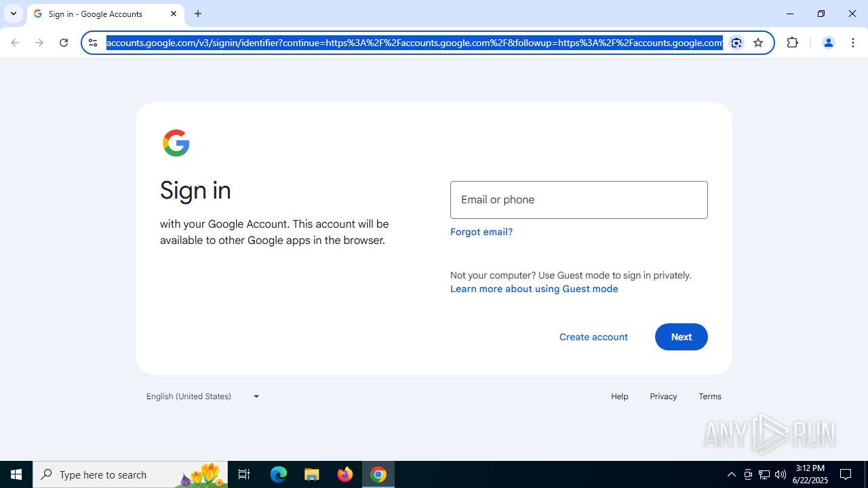The width and height of the screenshot is (868, 488).
Task: Launch Microsoft Edge from taskbar
Action: click(279, 474)
